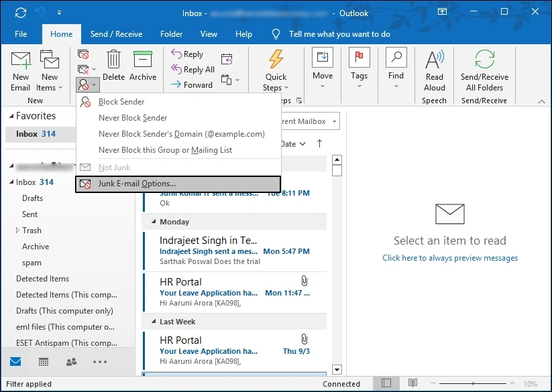552x392 pixels.
Task: Open the Archive folder in sidebar
Action: point(36,247)
